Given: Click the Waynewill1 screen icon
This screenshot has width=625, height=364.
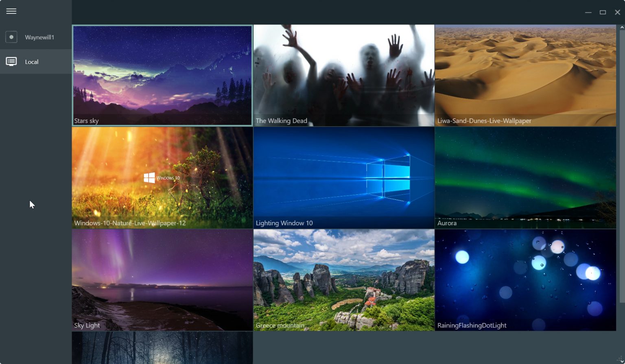Looking at the screenshot, I should (x=11, y=37).
